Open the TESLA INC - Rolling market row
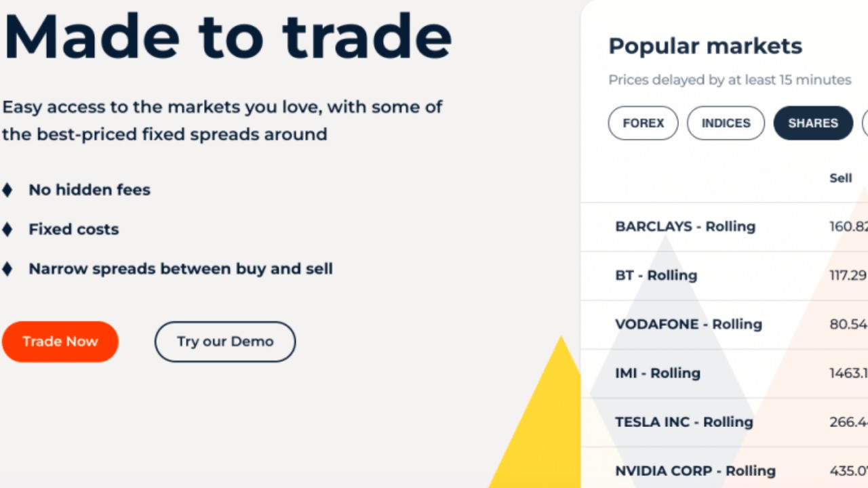This screenshot has width=868, height=488. point(684,422)
